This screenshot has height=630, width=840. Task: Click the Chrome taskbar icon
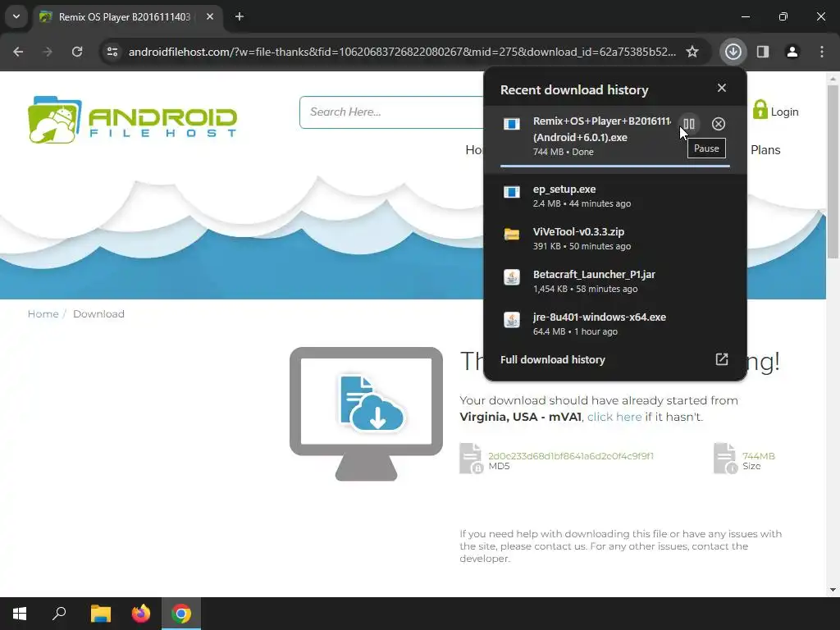click(x=181, y=614)
